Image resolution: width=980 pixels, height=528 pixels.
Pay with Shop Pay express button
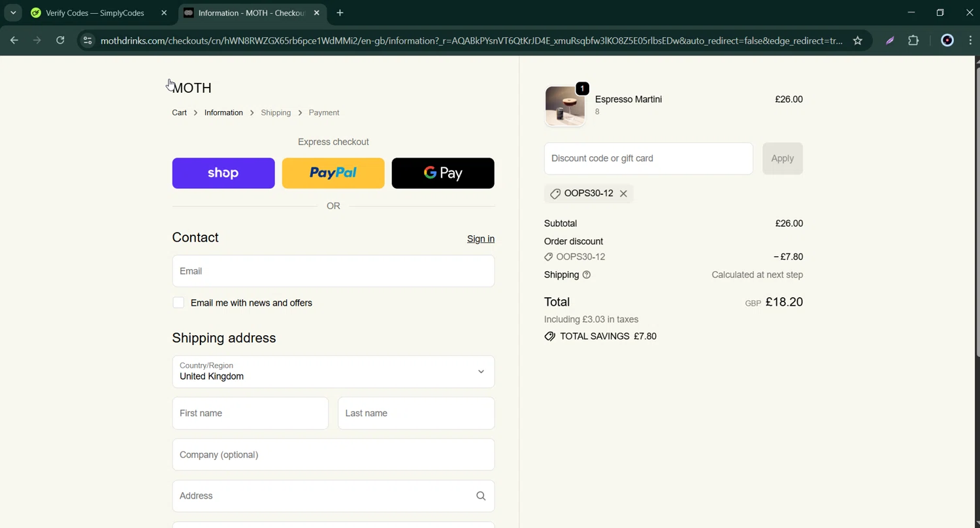223,173
